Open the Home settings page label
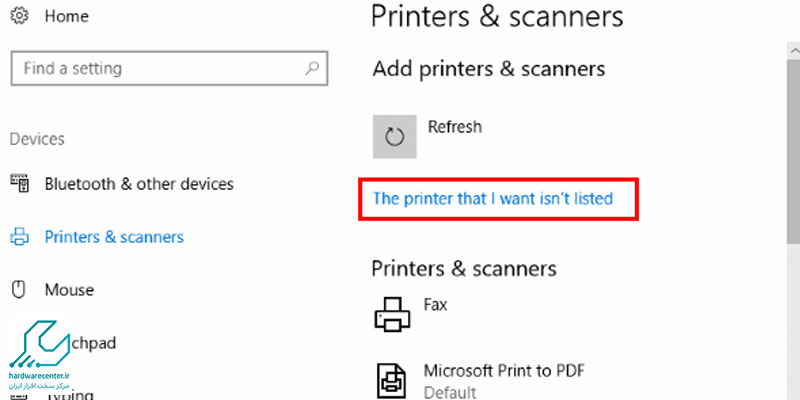800x400 pixels. (67, 16)
